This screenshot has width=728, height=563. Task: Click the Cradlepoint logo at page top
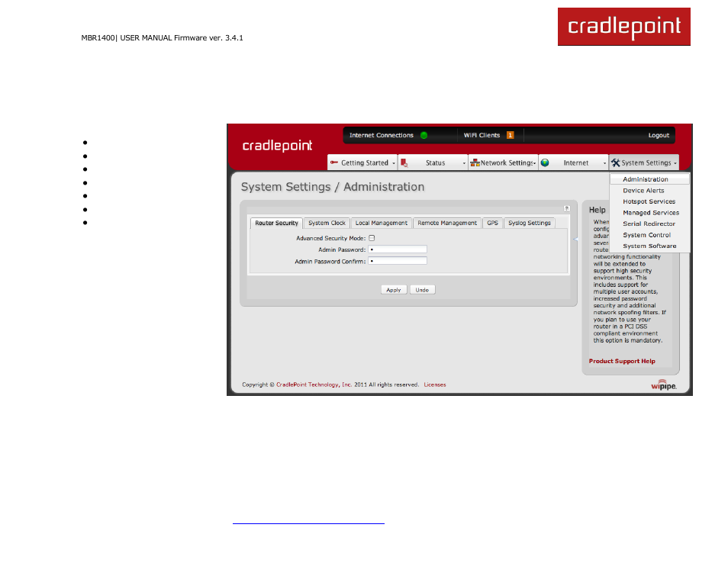point(624,27)
